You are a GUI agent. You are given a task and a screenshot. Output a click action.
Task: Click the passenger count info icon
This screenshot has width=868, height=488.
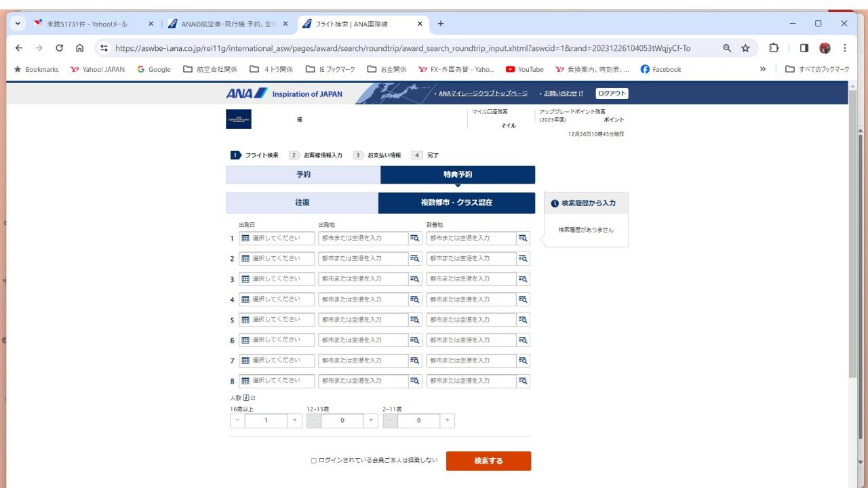(x=248, y=398)
